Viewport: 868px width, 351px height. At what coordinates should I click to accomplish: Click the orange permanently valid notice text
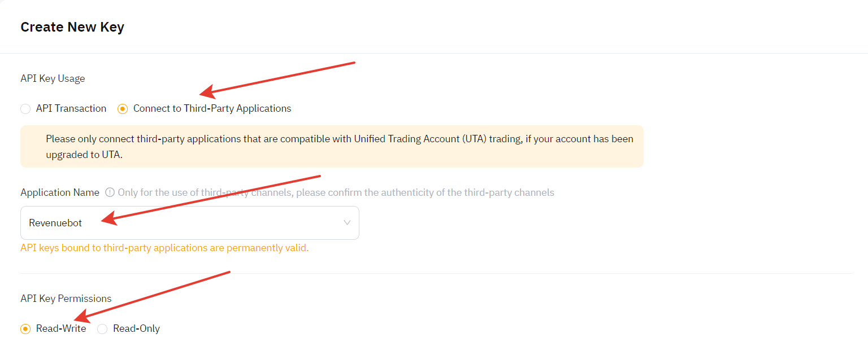[x=164, y=248]
